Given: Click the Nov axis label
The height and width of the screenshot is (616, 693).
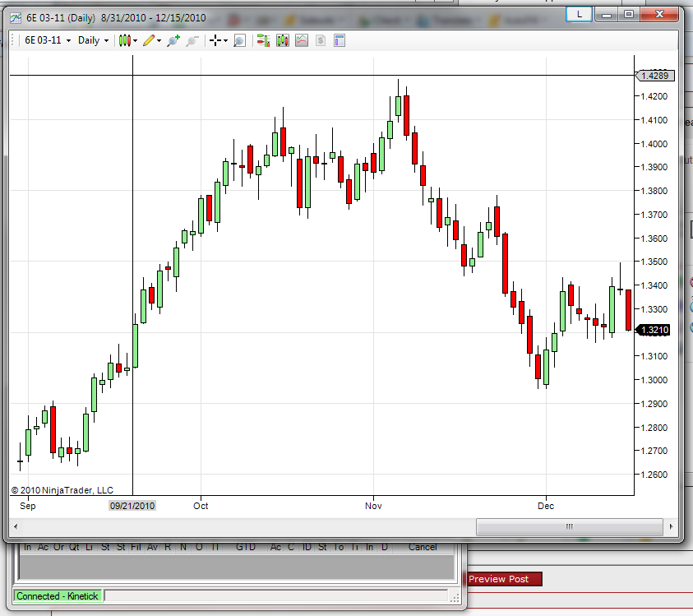Looking at the screenshot, I should pyautogui.click(x=373, y=506).
